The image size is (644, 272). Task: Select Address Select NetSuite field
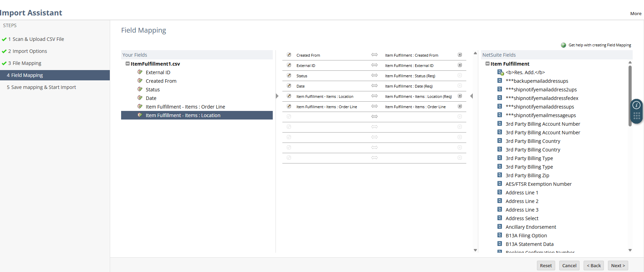coord(522,218)
